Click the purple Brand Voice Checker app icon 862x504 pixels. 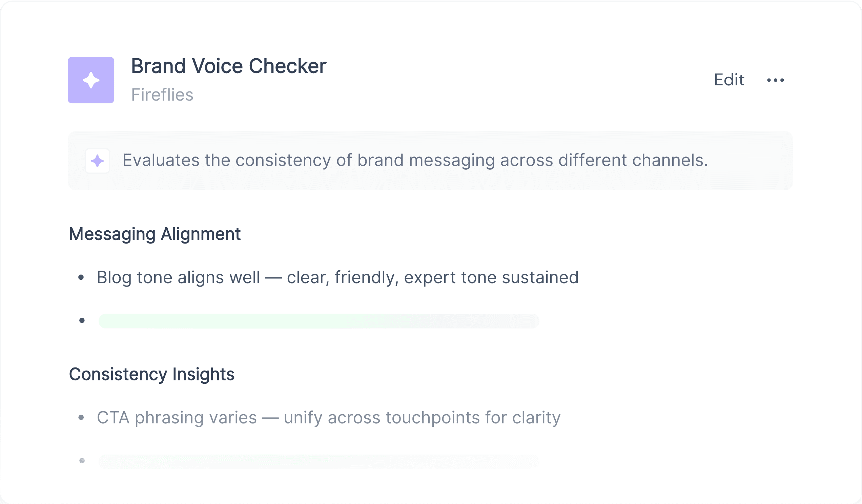91,80
